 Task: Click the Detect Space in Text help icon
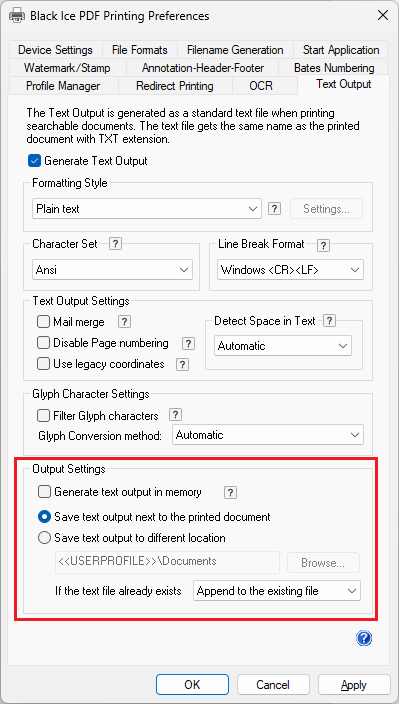pos(329,321)
